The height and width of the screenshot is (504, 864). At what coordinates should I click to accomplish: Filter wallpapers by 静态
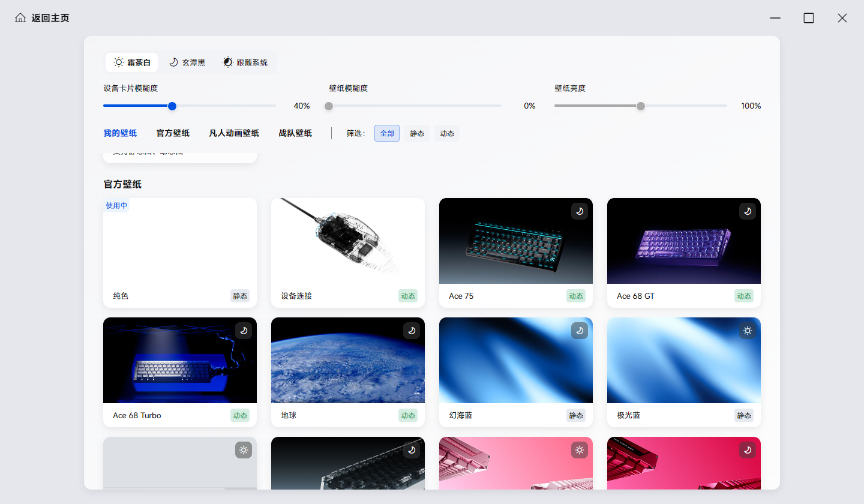(x=417, y=133)
